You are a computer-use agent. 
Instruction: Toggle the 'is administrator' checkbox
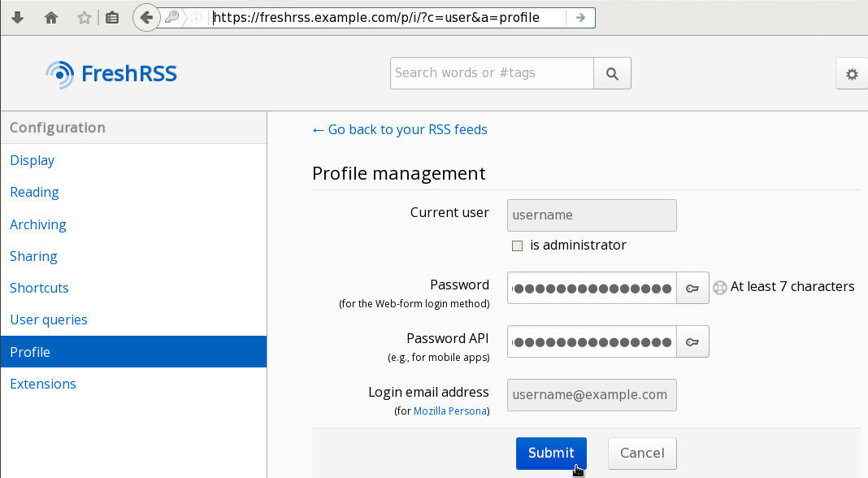[x=517, y=246]
